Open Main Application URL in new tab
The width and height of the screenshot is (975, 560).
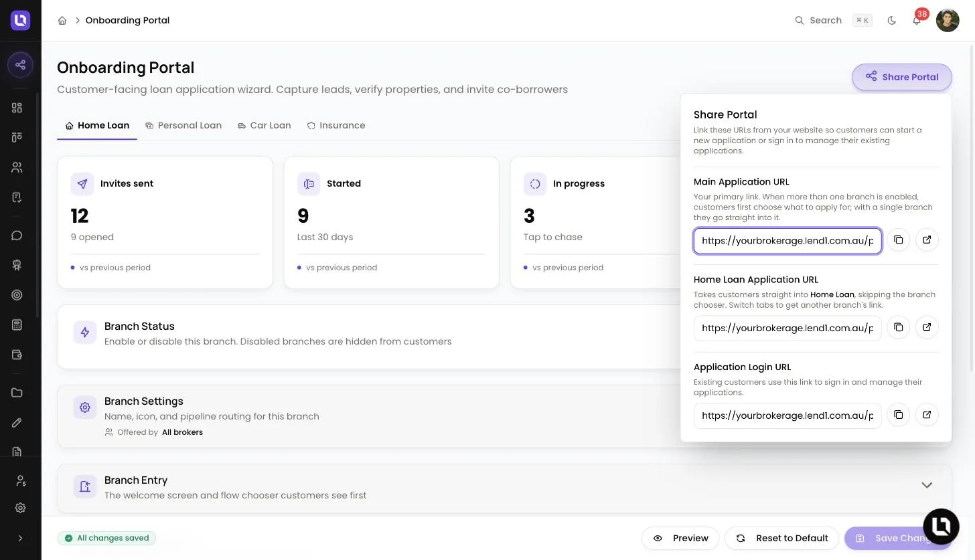tap(927, 240)
